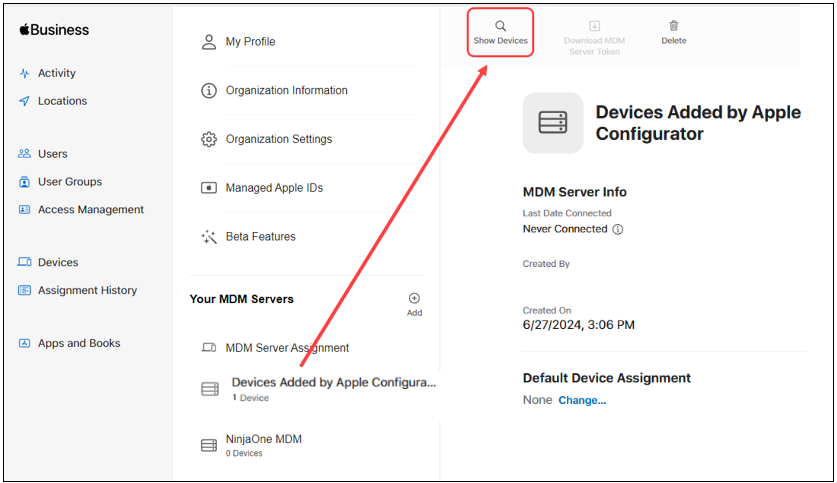Go to Locations in the sidebar
This screenshot has height=483, width=837.
[62, 101]
